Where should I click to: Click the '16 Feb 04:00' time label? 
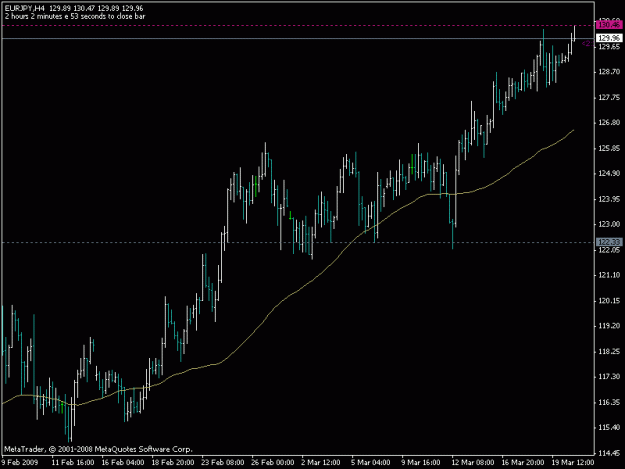pos(123,463)
